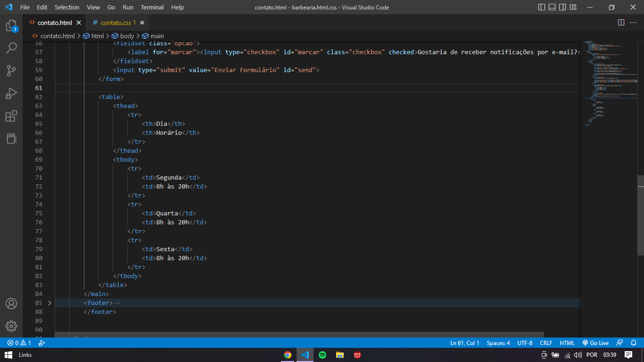Change end of line sequence CRLF
This screenshot has height=362, width=644.
(546, 343)
